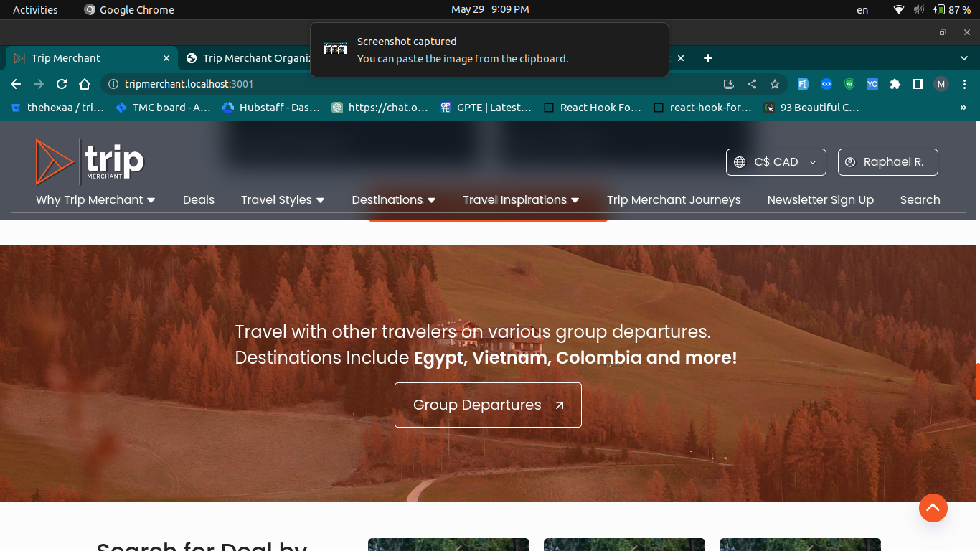Open the FI browser extension
Image resolution: width=980 pixels, height=551 pixels.
point(804,84)
